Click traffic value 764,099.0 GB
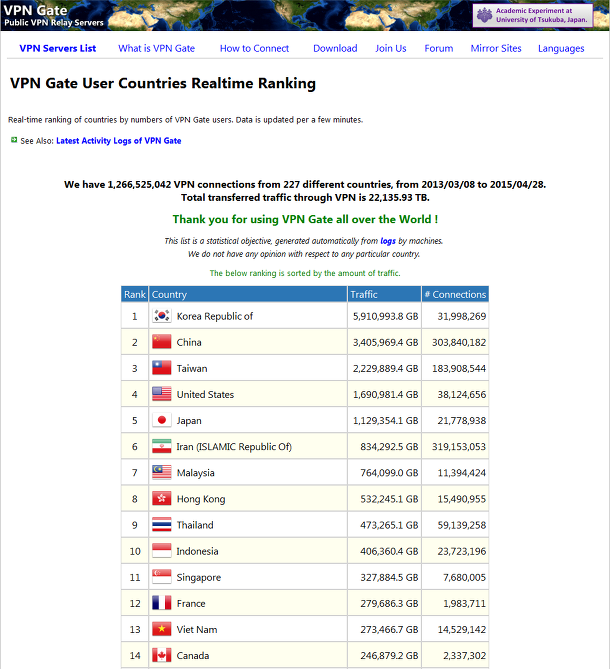Screen dimensions: 610x669 (x=389, y=473)
